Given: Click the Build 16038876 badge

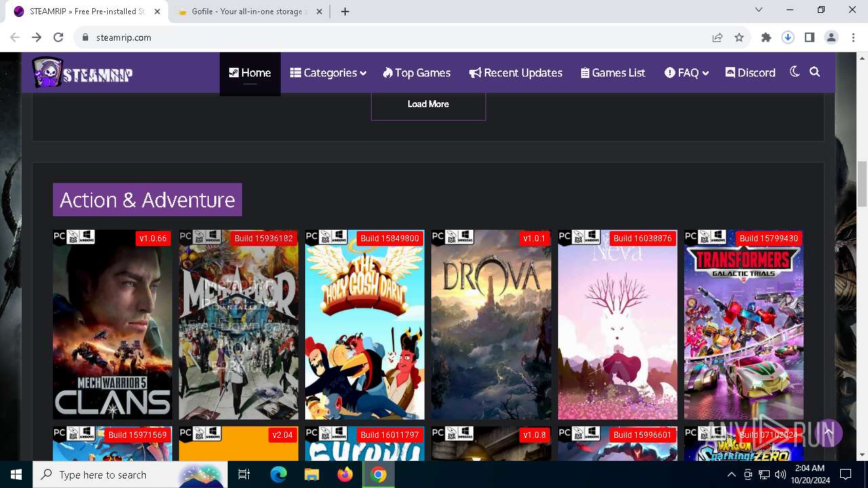Looking at the screenshot, I should click(642, 239).
